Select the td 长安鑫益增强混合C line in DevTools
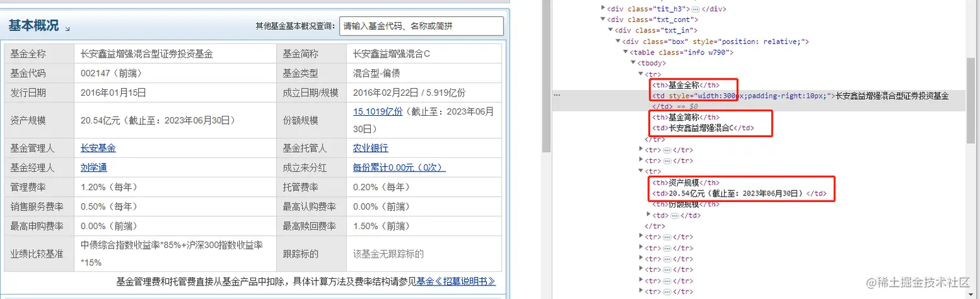Image resolution: width=980 pixels, height=299 pixels. click(x=703, y=128)
